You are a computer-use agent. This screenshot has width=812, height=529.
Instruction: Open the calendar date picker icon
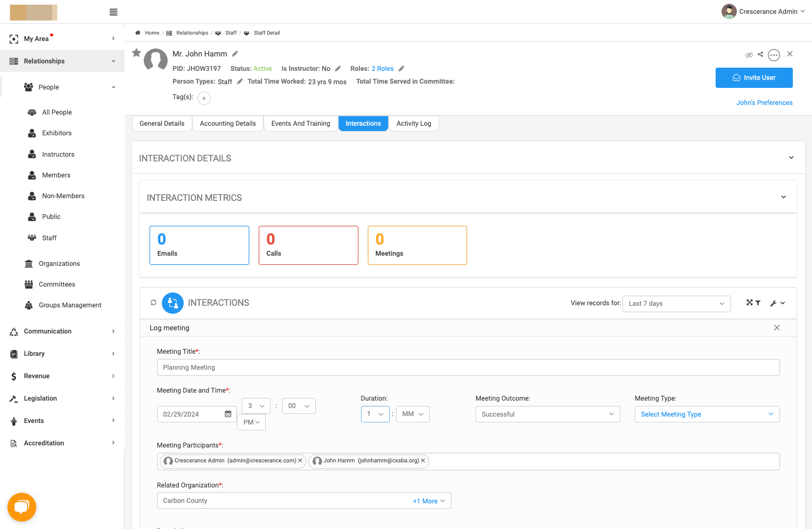228,414
